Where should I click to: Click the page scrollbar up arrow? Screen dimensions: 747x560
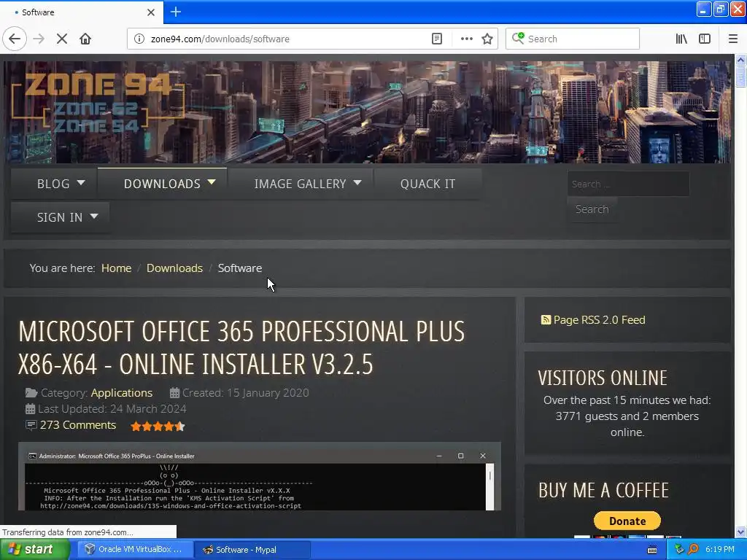[x=740, y=60]
